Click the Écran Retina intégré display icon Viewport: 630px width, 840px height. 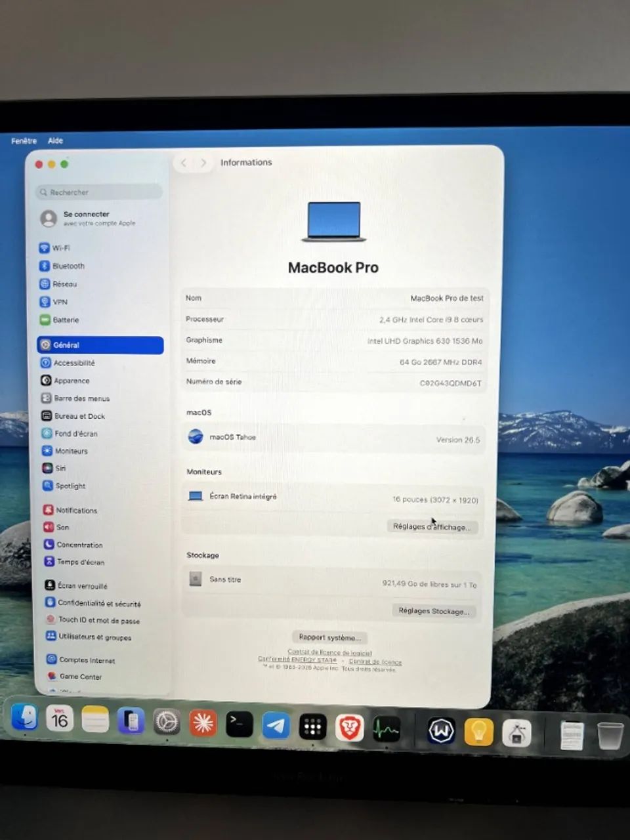coord(196,496)
